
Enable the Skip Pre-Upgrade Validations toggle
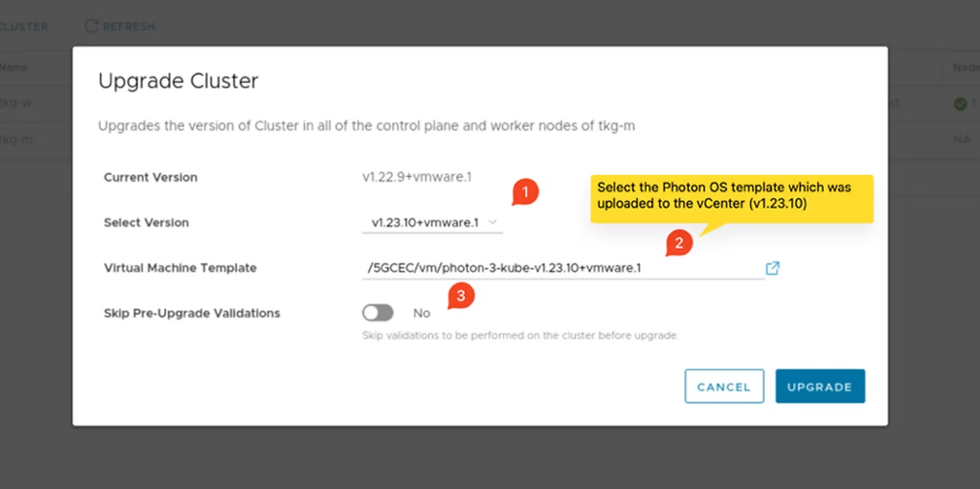[x=378, y=313]
